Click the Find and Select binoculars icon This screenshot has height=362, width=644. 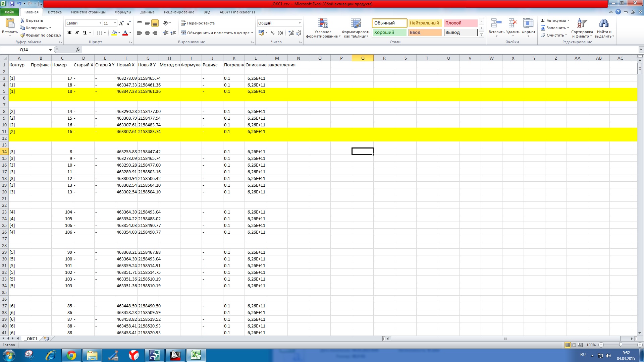604,28
